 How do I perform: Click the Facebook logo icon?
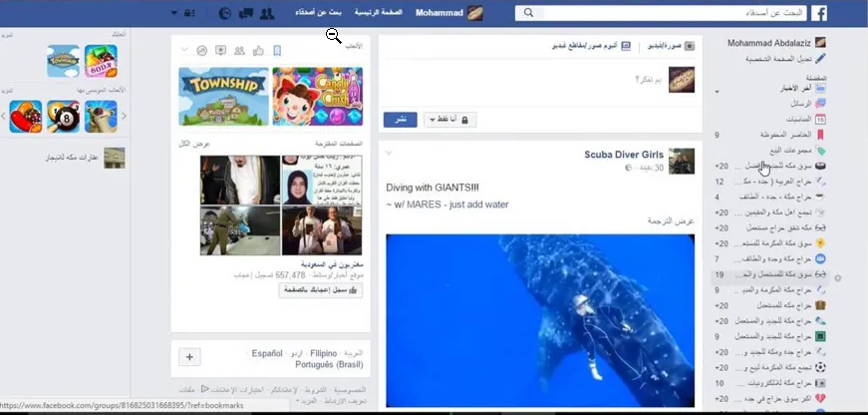coord(819,13)
